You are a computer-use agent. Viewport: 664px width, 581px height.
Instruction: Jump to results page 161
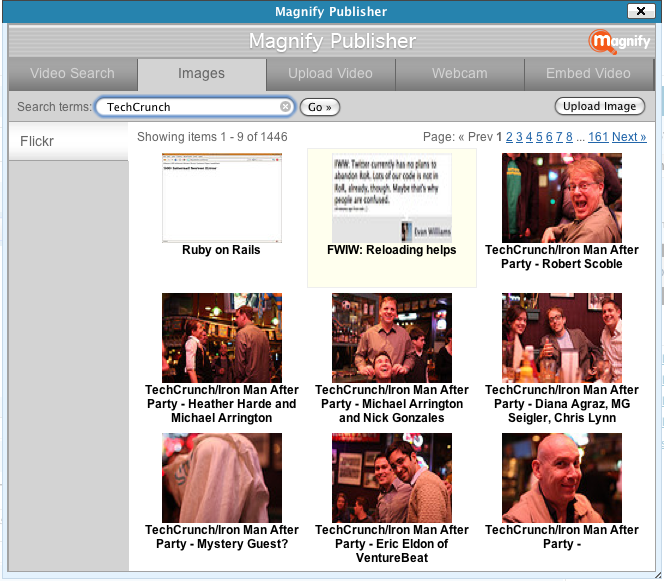pos(597,137)
